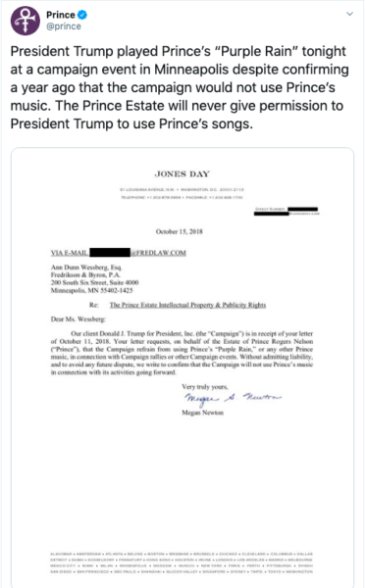
Task: Click the underlined Prince Estate subject line
Action: pyautogui.click(x=187, y=305)
